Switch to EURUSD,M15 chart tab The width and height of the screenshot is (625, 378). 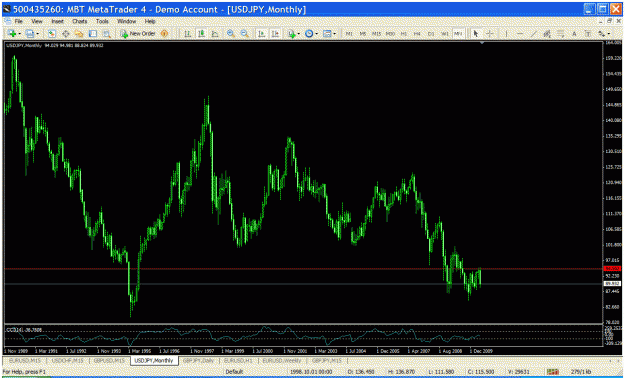[25, 360]
